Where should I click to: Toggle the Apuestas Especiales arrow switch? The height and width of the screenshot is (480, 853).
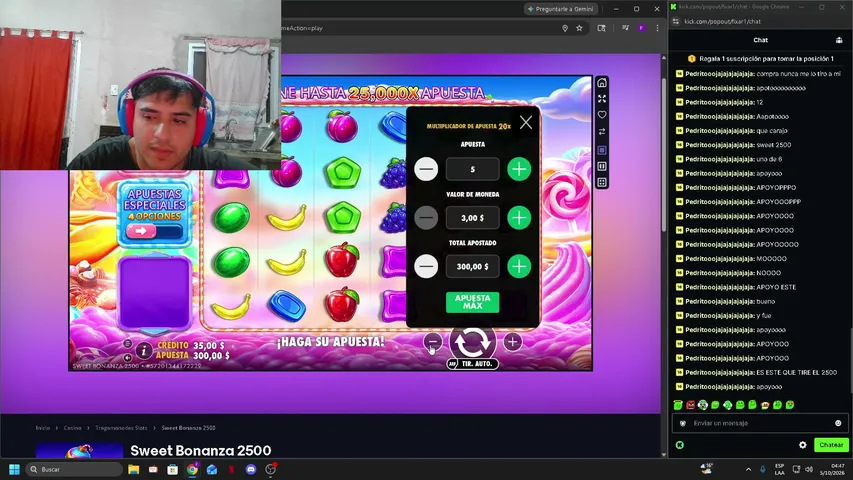[x=154, y=231]
